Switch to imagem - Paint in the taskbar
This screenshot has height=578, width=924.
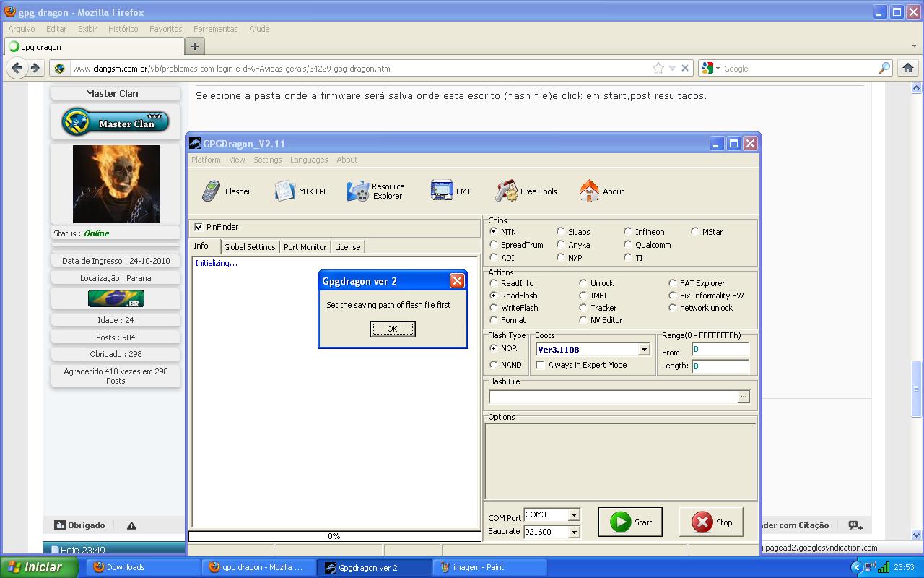tap(491, 567)
